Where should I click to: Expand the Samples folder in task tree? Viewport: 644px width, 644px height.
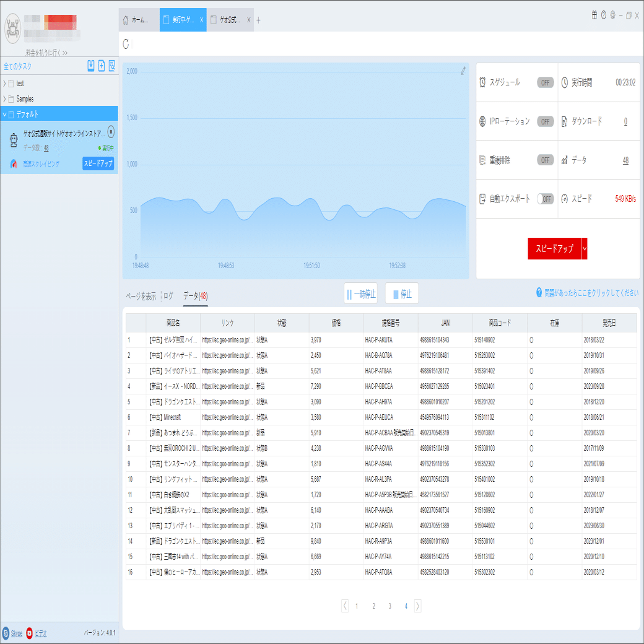4,99
